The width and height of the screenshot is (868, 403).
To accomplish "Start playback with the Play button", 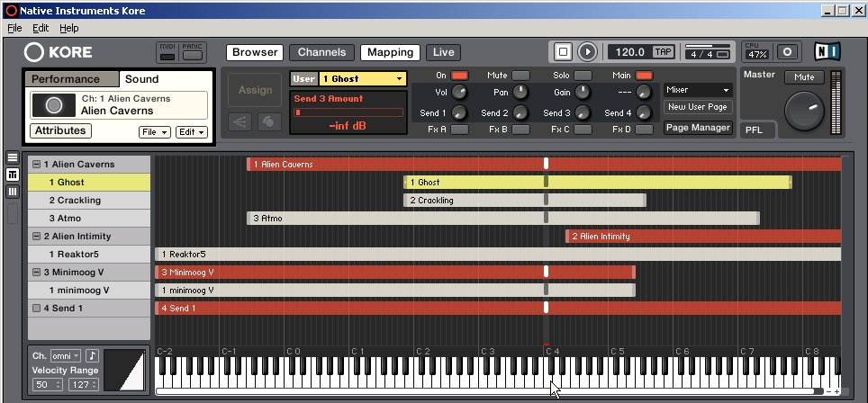I will [587, 52].
